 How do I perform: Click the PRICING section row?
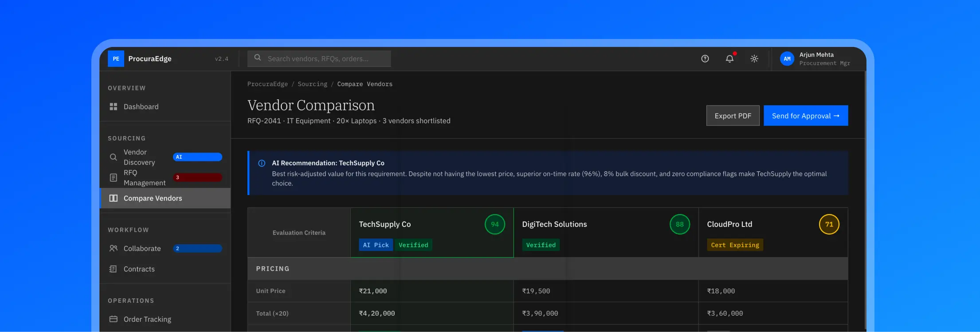pyautogui.click(x=548, y=269)
